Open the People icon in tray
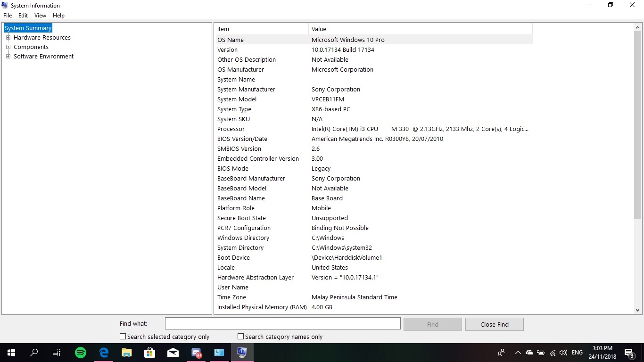 501,353
